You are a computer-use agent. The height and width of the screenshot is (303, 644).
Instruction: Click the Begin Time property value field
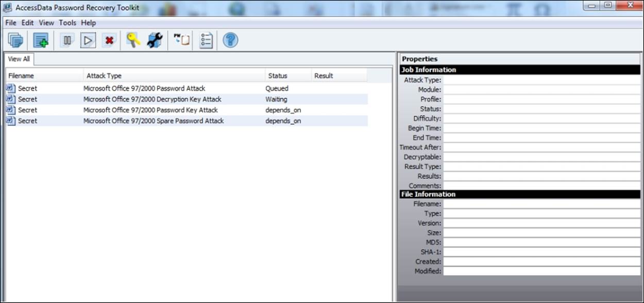[x=542, y=128]
